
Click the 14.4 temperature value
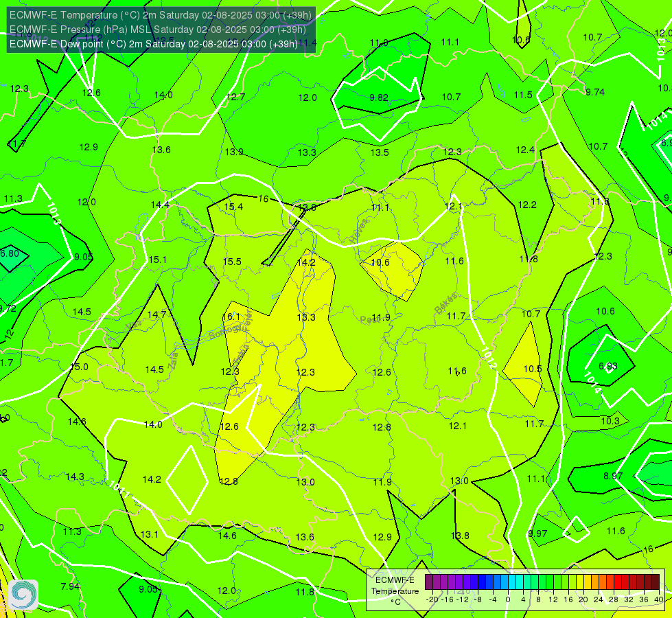pos(160,205)
